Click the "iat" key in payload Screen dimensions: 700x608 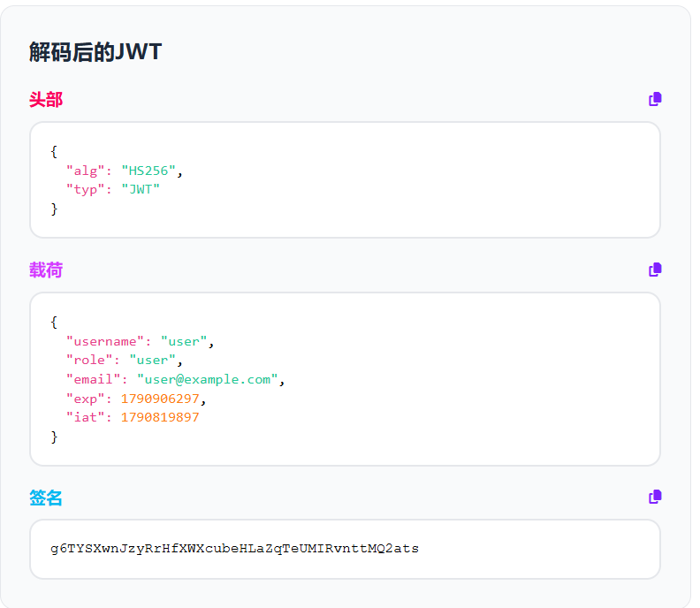point(85,417)
